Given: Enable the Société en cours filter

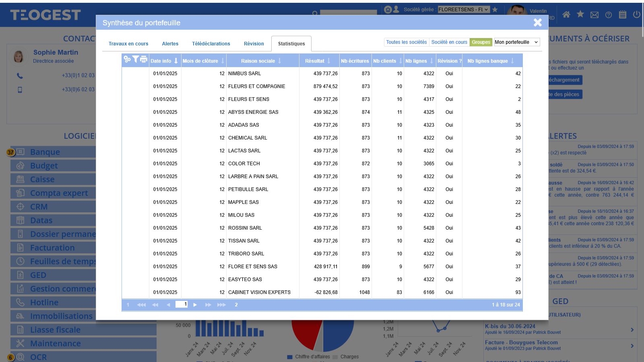Looking at the screenshot, I should click(x=449, y=42).
